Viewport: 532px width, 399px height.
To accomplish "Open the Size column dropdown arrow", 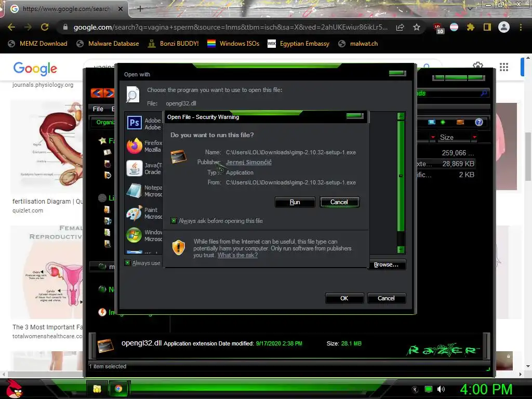I will (475, 137).
